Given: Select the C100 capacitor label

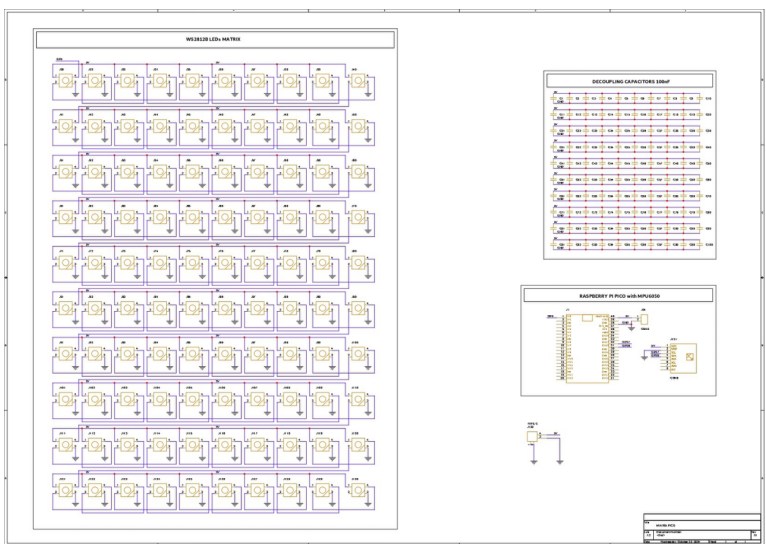Looking at the screenshot, I should 709,245.
